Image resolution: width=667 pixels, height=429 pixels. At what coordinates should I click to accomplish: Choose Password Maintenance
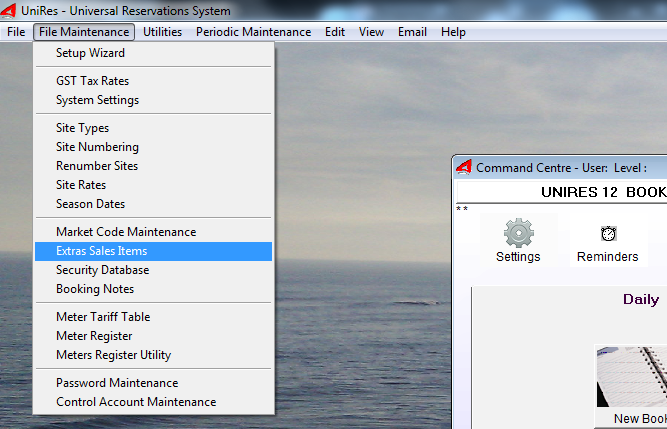[154, 383]
